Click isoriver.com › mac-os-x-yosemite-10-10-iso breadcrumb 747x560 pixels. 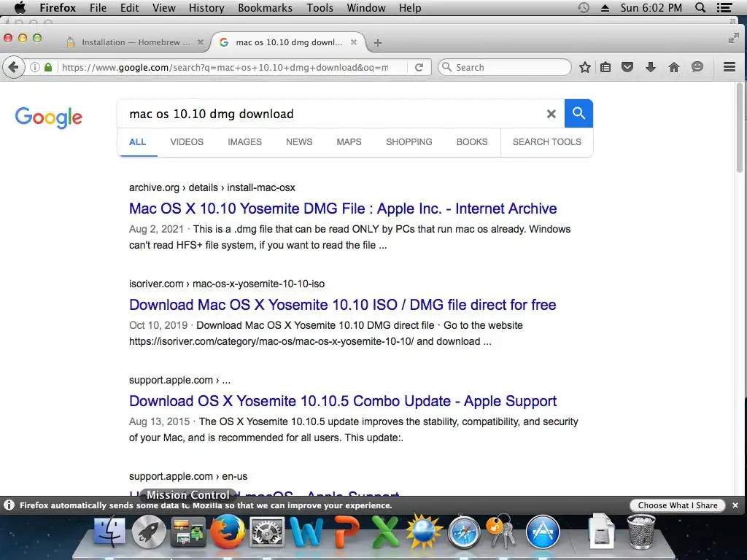coord(227,284)
